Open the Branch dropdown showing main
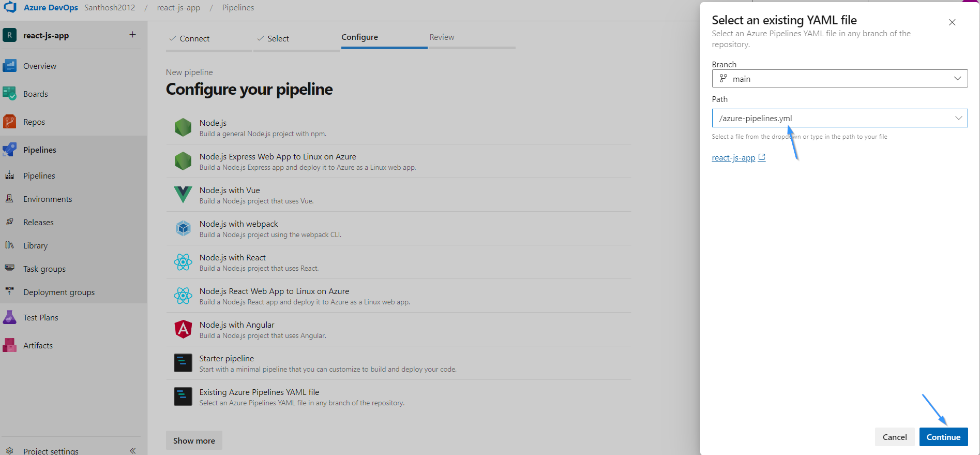Image resolution: width=980 pixels, height=455 pixels. pos(839,79)
